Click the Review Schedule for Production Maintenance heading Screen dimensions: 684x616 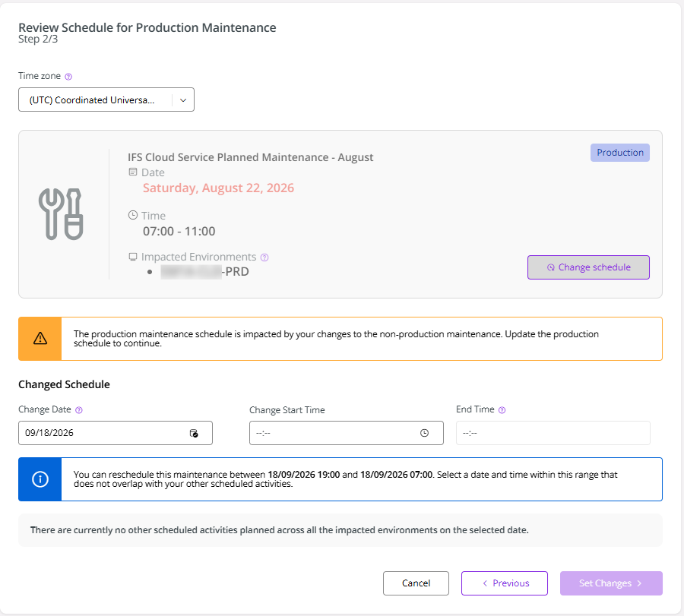(x=147, y=27)
